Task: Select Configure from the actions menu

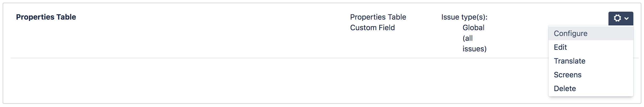Action: click(x=571, y=33)
